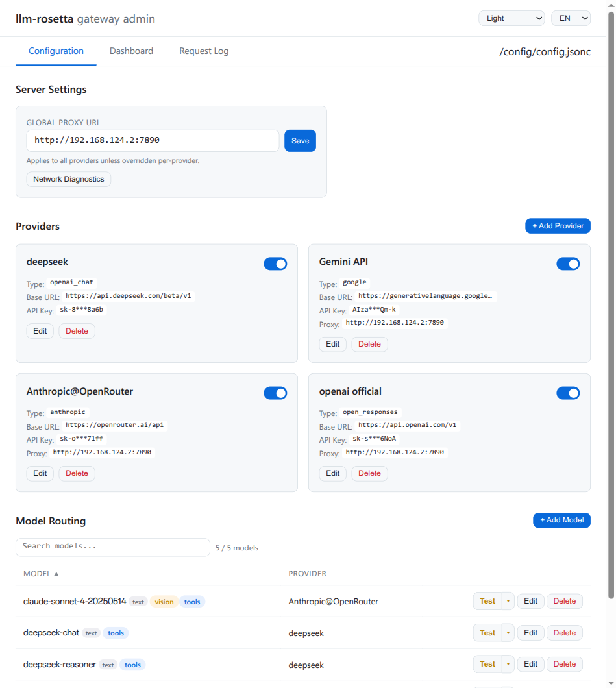This screenshot has height=688, width=616.
Task: Click the text tag on deepseek-chat
Action: tap(92, 633)
